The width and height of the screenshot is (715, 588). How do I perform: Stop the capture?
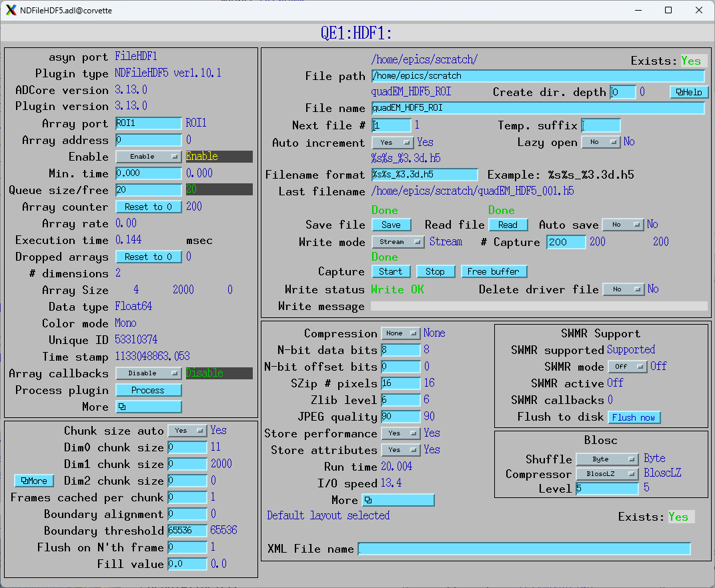[436, 271]
